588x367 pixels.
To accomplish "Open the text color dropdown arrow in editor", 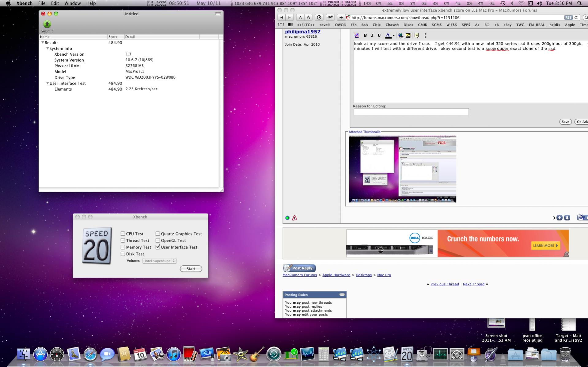I will tap(393, 36).
